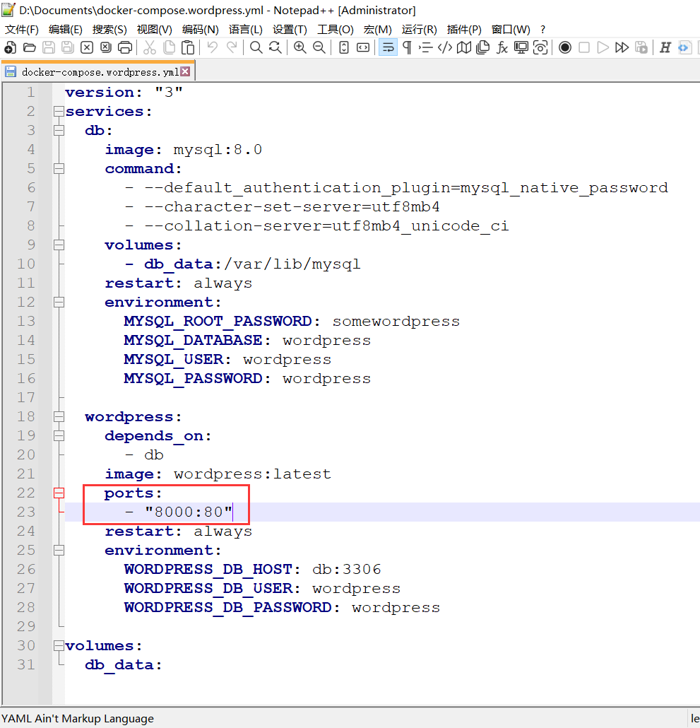Viewport: 700px width, 728px height.
Task: Collapse top-level volumes fold on line 30
Action: (x=59, y=645)
